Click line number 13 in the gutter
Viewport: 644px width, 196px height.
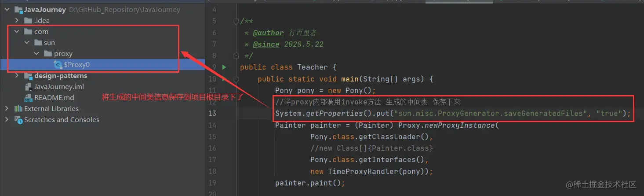tap(212, 114)
